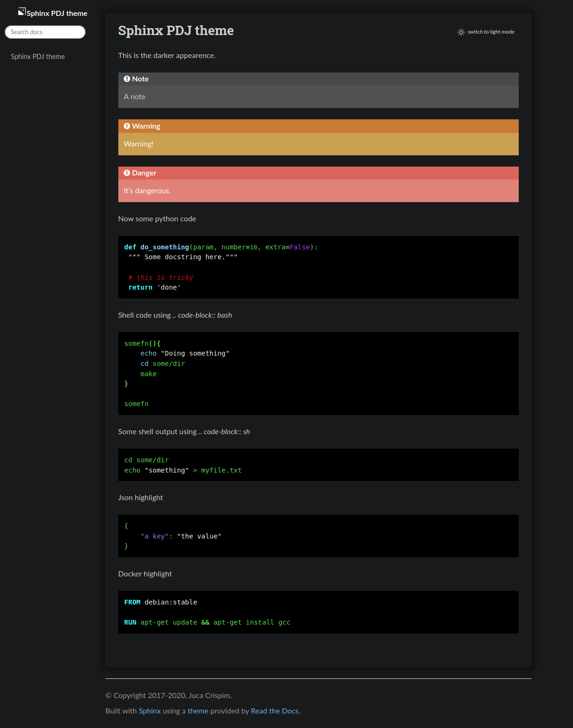The image size is (573, 728).
Task: Click the text 'This is the darker appearence.'
Action: coord(167,56)
